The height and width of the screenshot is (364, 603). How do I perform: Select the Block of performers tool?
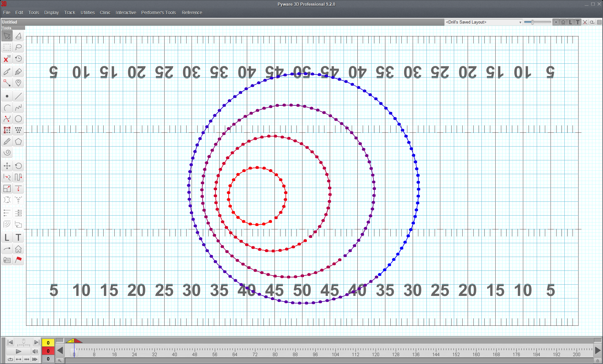7,130
